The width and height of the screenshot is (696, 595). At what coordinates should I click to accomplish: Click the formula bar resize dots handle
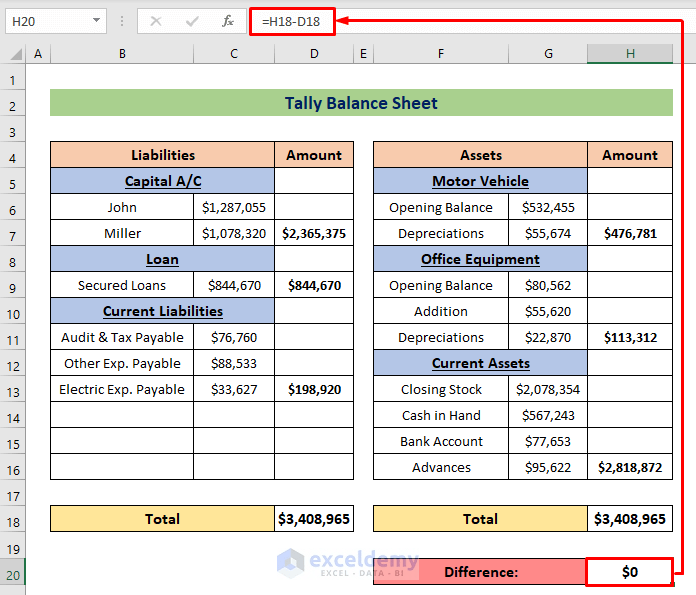pyautogui.click(x=122, y=21)
